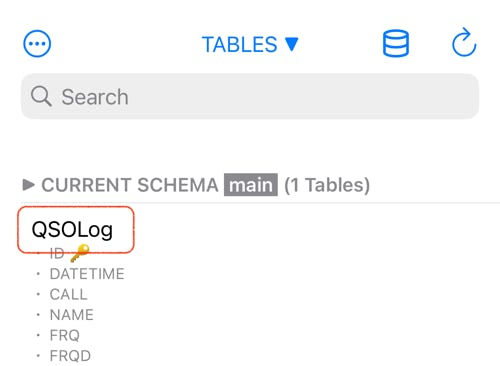This screenshot has height=366, width=500.
Task: Collapse the CURRENT SCHEMA disclosure triangle
Action: point(29,184)
